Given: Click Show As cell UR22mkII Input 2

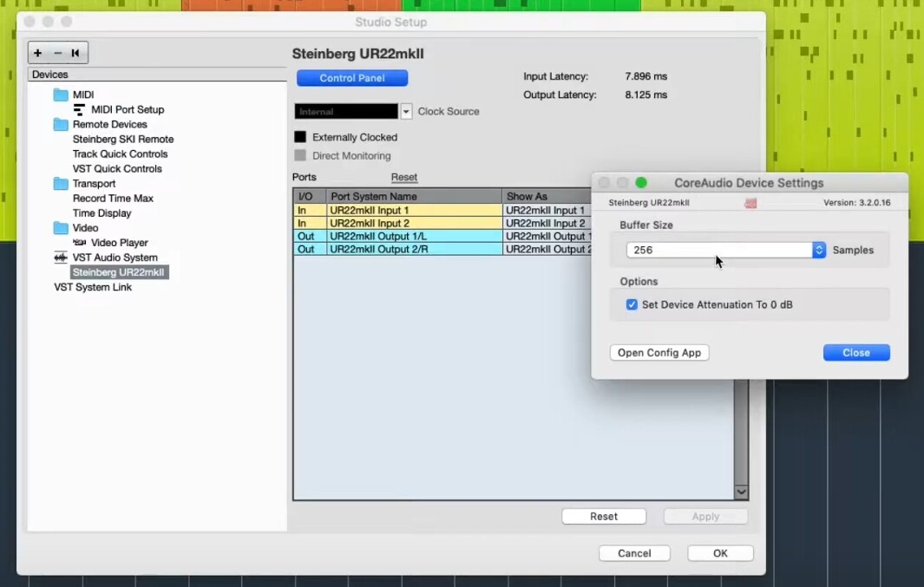Looking at the screenshot, I should click(x=547, y=223).
